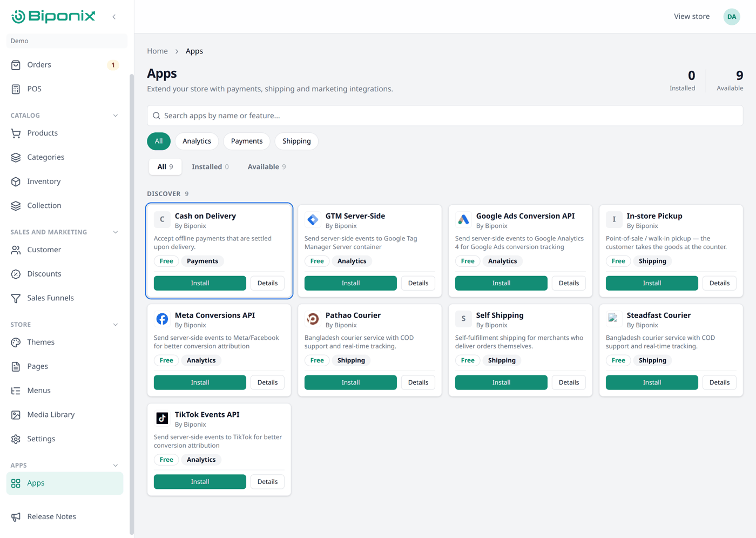Click the Pages document icon
The height and width of the screenshot is (538, 756).
click(x=16, y=367)
